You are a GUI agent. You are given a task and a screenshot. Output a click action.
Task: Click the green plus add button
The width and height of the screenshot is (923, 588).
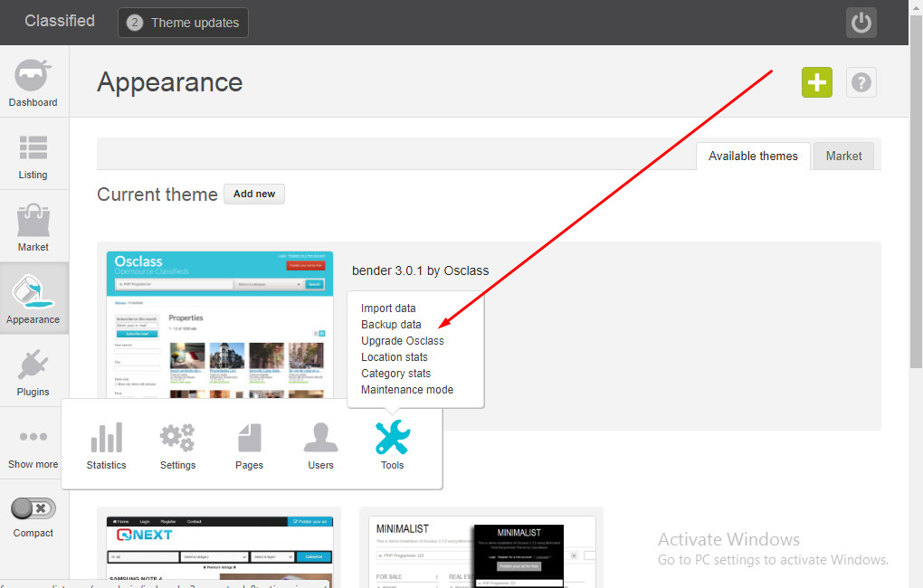click(x=817, y=82)
